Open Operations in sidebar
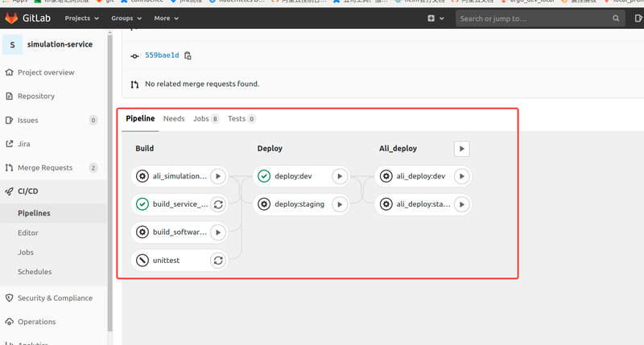This screenshot has height=345, width=644. pyautogui.click(x=36, y=322)
